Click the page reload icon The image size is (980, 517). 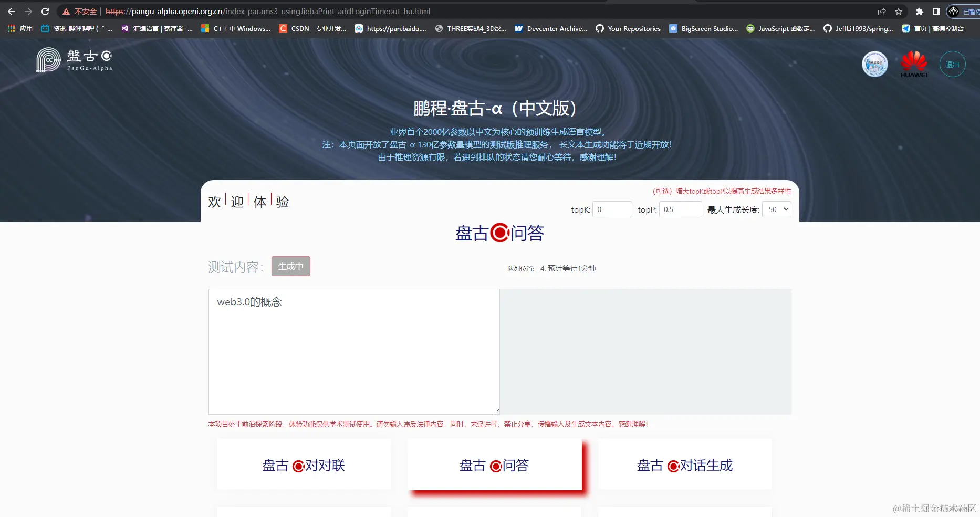[45, 11]
